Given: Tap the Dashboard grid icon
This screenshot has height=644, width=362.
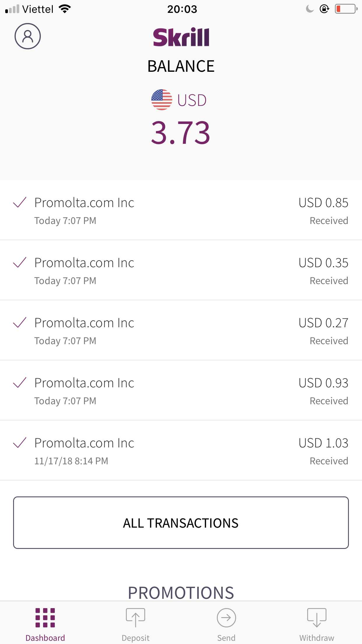Looking at the screenshot, I should pyautogui.click(x=45, y=617).
